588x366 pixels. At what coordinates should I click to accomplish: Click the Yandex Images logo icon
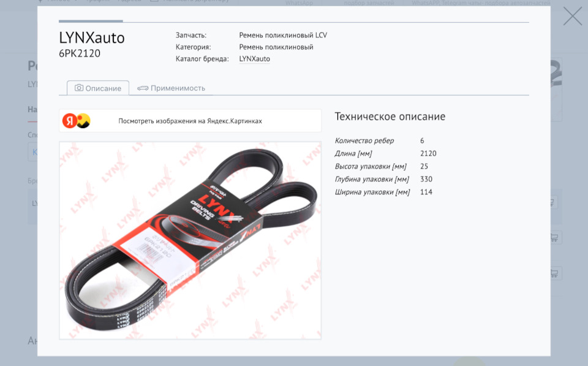pyautogui.click(x=76, y=121)
